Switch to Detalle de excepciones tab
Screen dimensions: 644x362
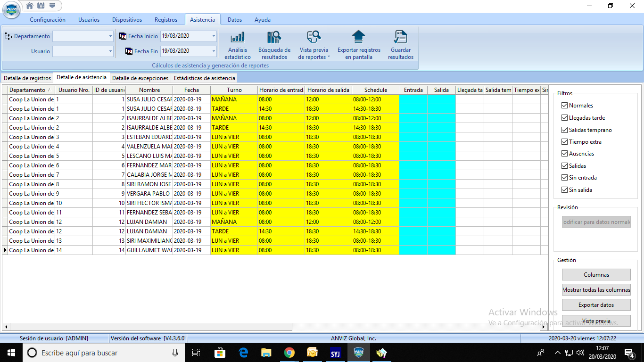140,78
